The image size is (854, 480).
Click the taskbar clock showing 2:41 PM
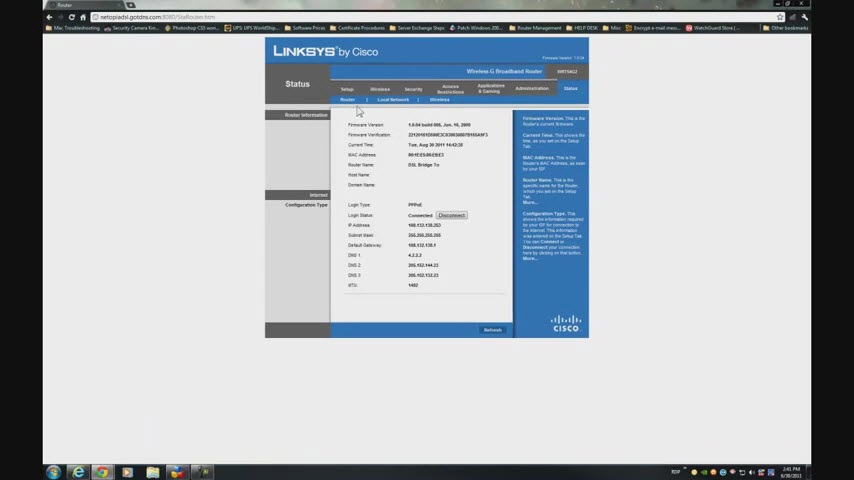tap(790, 472)
